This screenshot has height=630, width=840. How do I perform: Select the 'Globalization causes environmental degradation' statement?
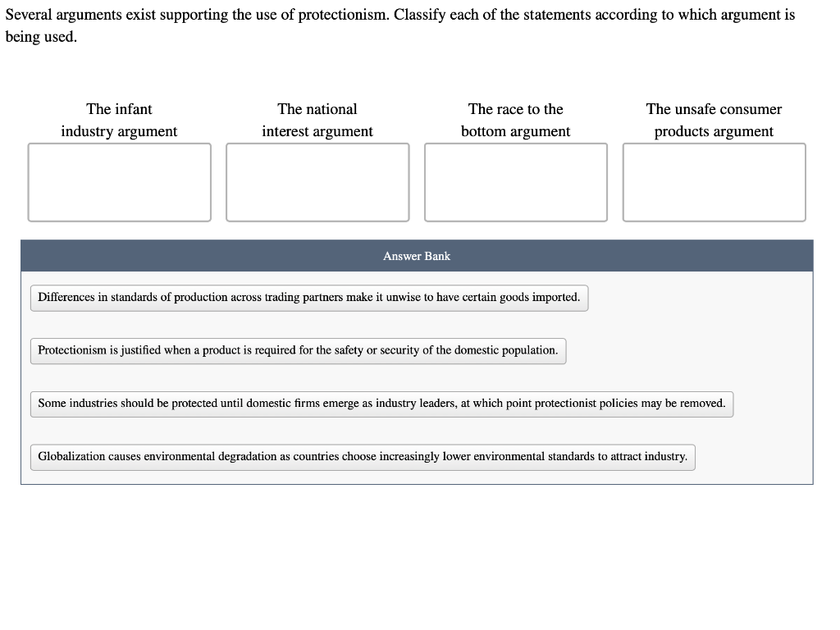pos(363,457)
